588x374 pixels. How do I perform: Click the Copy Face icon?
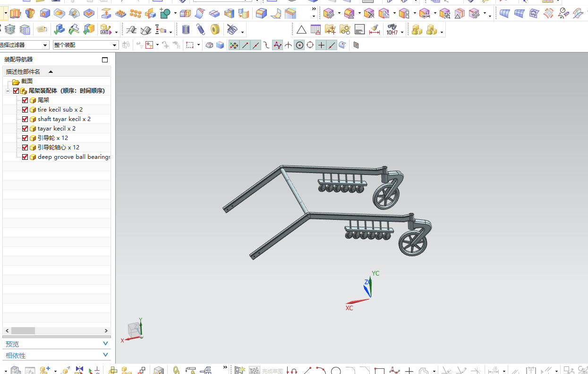[384, 13]
